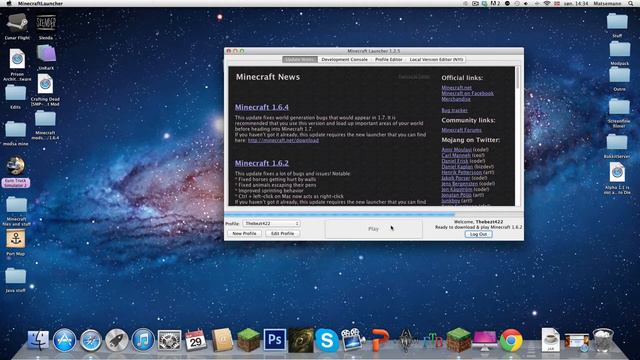The height and width of the screenshot is (360, 640).
Task: Click Minecraft grass block beside Photoshop icon
Action: (x=248, y=340)
